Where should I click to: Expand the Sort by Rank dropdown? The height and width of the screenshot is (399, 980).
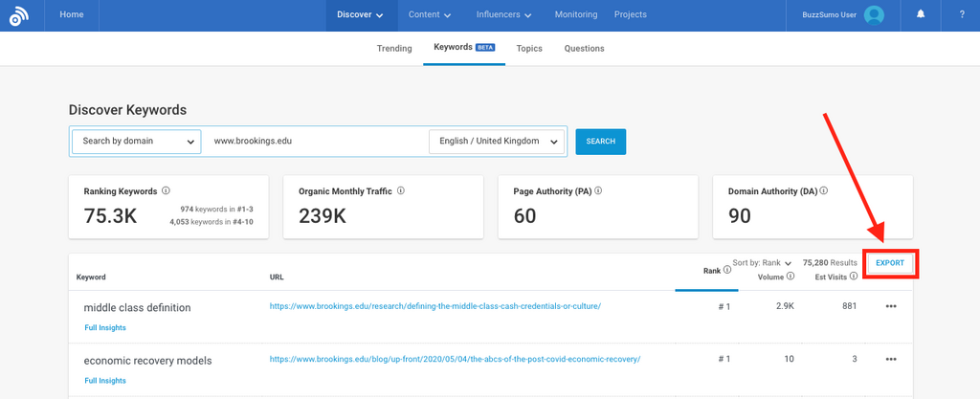763,262
